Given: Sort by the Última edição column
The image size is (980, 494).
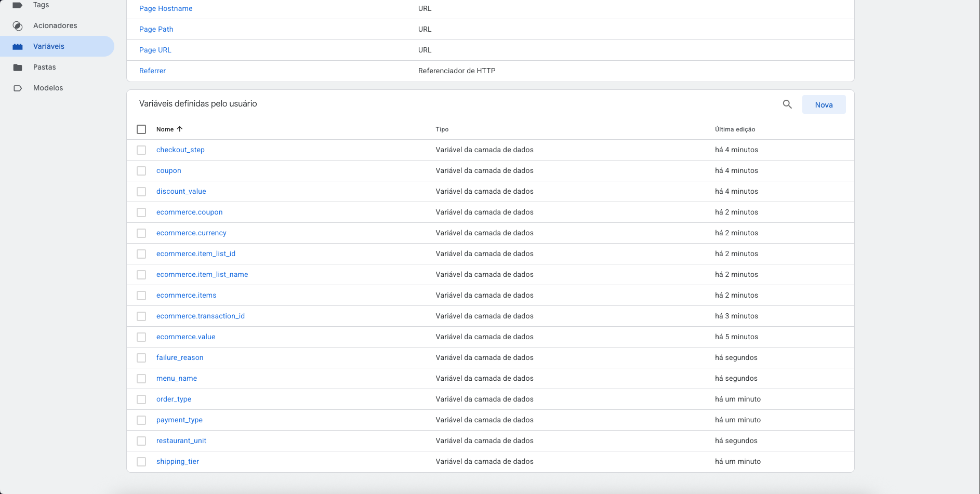Looking at the screenshot, I should coord(735,129).
